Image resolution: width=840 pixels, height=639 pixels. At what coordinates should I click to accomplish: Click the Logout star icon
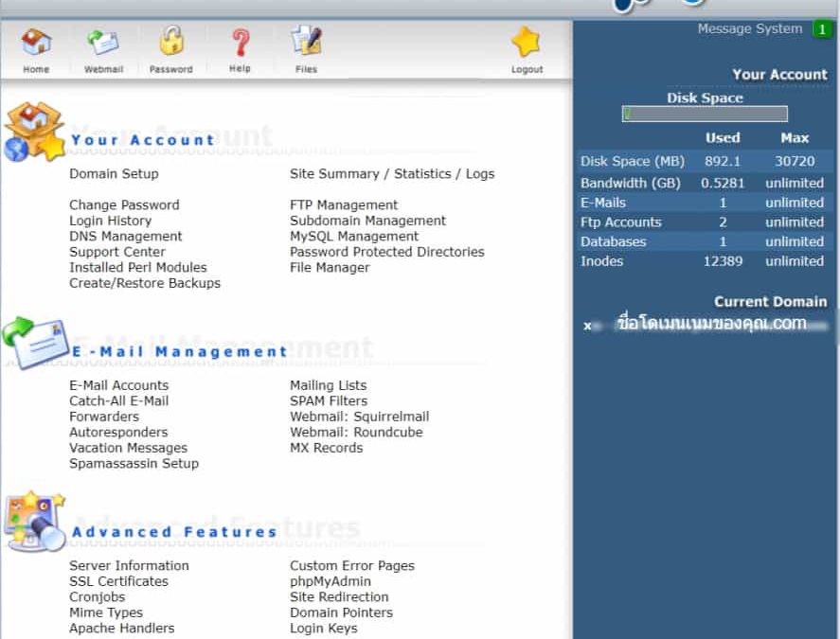[x=527, y=42]
